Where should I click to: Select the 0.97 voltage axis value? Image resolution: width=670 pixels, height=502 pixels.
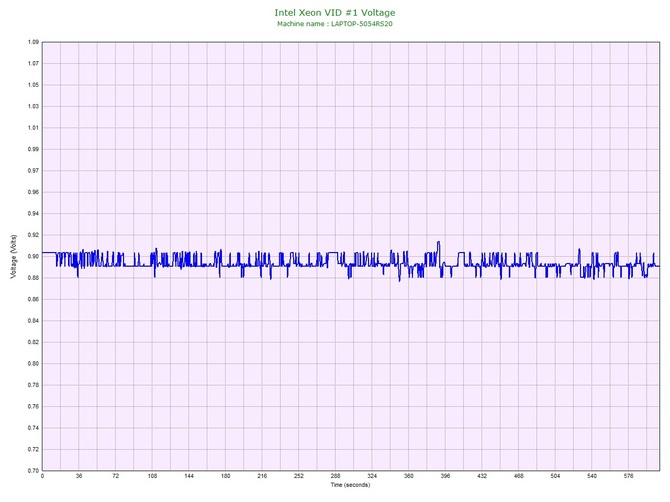tap(33, 170)
